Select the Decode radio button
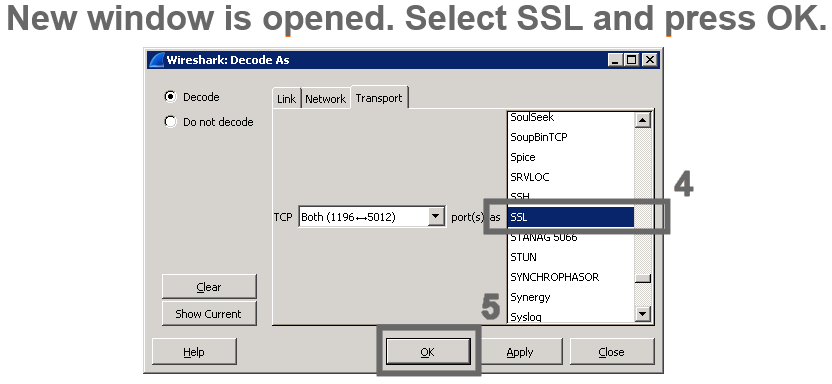832x384 pixels. (170, 97)
